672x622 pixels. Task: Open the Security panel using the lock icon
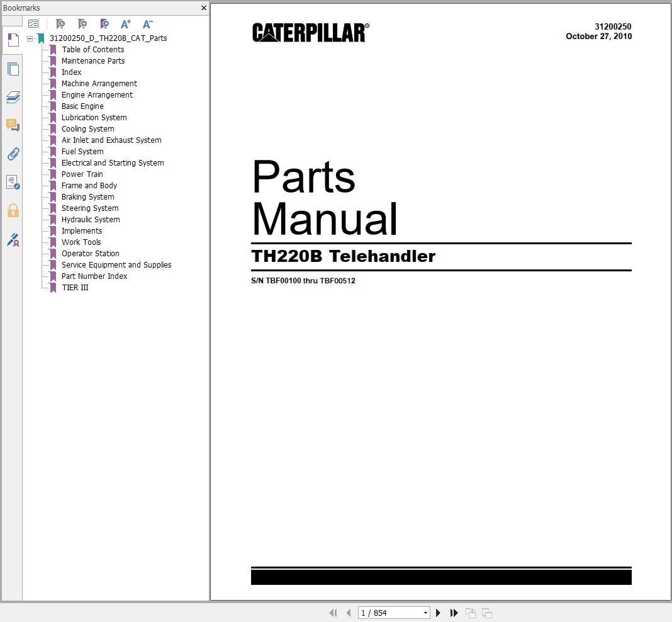tap(13, 210)
